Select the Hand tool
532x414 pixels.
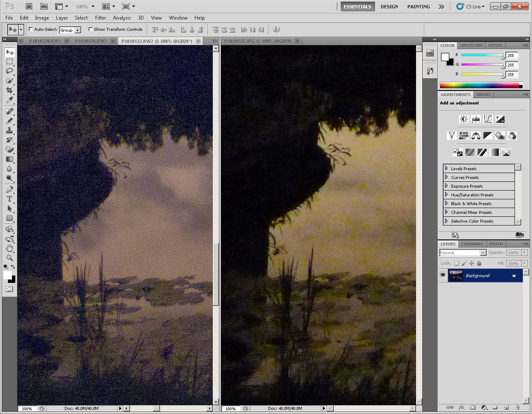(10, 248)
